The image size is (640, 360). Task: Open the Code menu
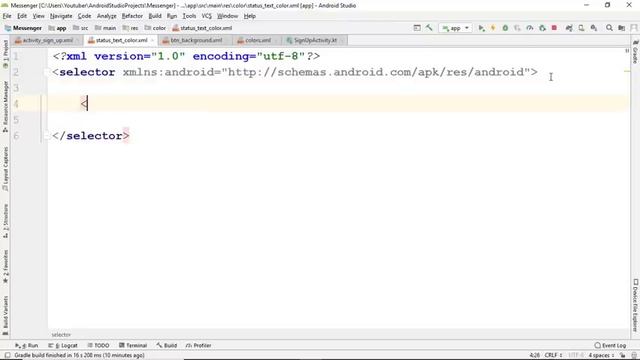tap(84, 16)
